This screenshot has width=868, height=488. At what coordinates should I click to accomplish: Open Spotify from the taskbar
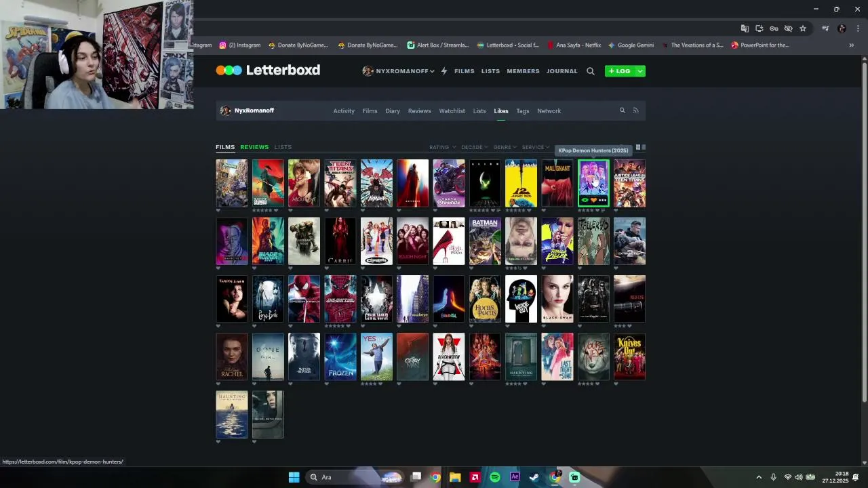pyautogui.click(x=495, y=477)
